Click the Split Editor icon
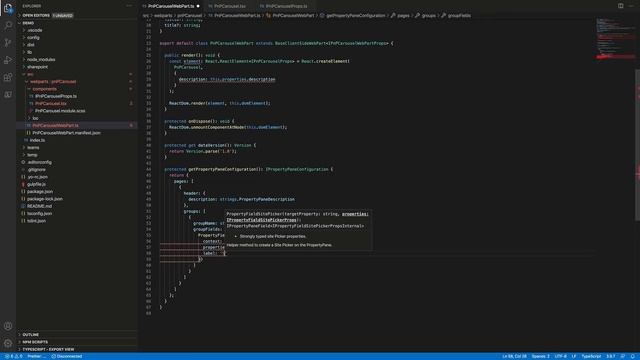Image resolution: width=640 pixels, height=360 pixels. [620, 6]
